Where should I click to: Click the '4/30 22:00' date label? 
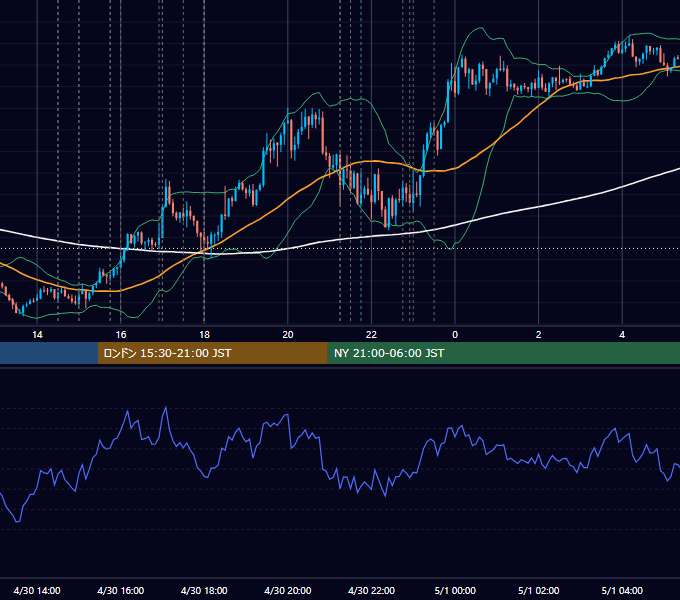click(371, 590)
